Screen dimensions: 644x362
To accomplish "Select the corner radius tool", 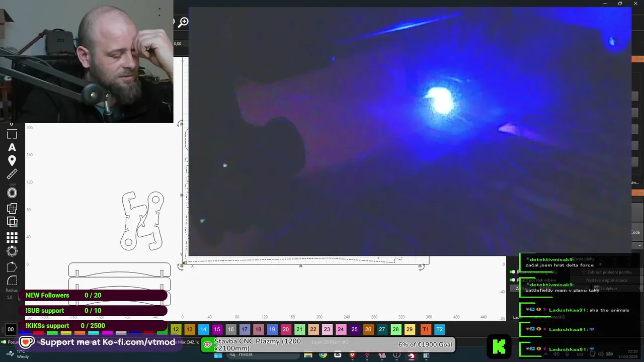I will 12,281.
